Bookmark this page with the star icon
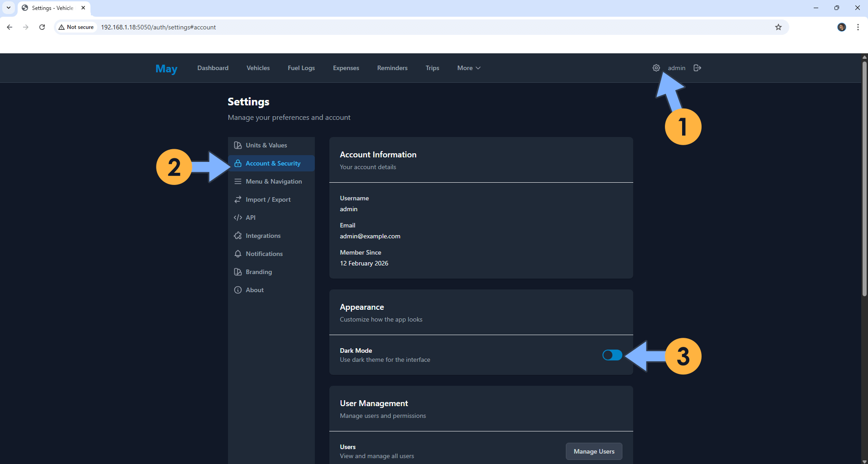The width and height of the screenshot is (868, 464). pos(778,27)
